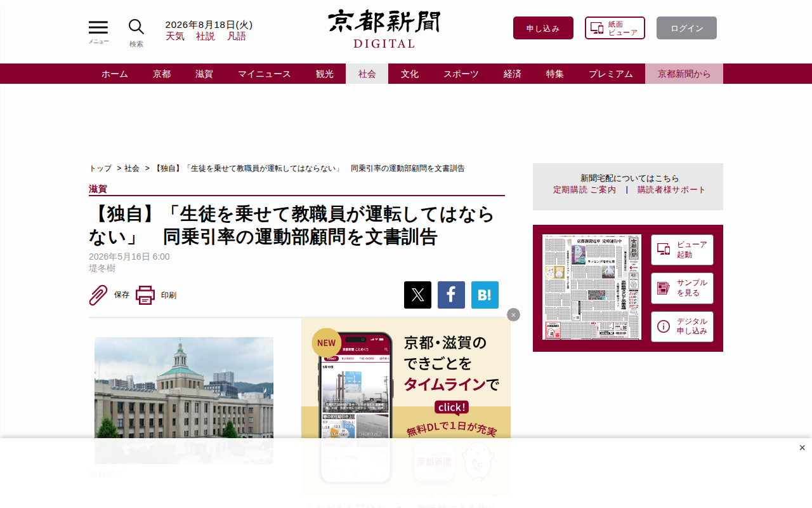Click the 申し込み button
This screenshot has height=508, width=812.
tap(543, 28)
